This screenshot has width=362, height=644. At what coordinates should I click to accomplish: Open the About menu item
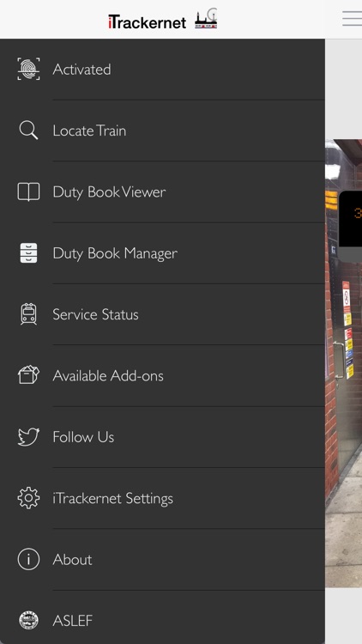click(162, 559)
